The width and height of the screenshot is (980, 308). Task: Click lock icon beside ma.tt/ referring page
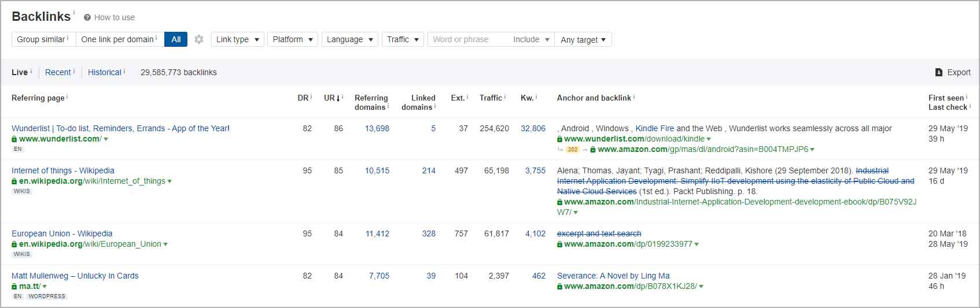point(14,287)
